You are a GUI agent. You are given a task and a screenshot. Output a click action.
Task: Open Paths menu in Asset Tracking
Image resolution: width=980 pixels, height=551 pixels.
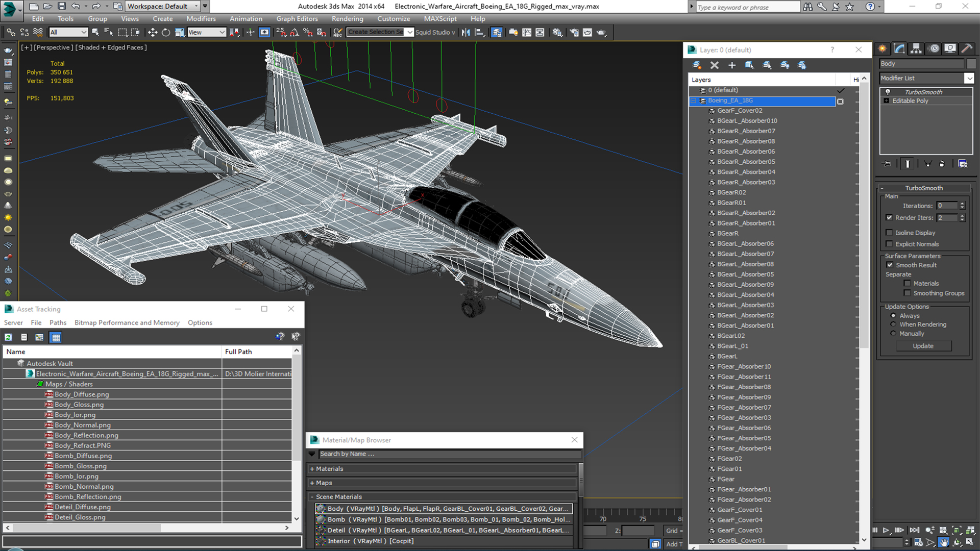pyautogui.click(x=58, y=322)
